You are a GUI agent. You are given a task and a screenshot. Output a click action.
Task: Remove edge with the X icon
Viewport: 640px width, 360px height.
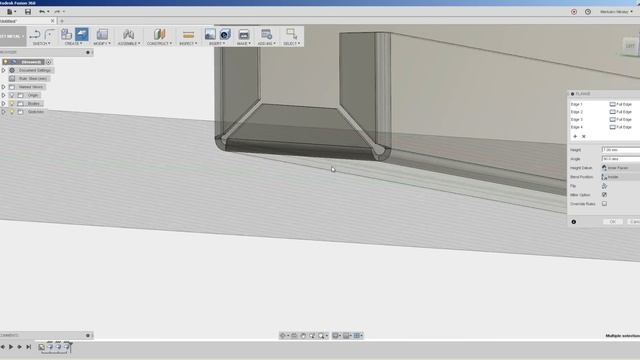click(x=584, y=136)
